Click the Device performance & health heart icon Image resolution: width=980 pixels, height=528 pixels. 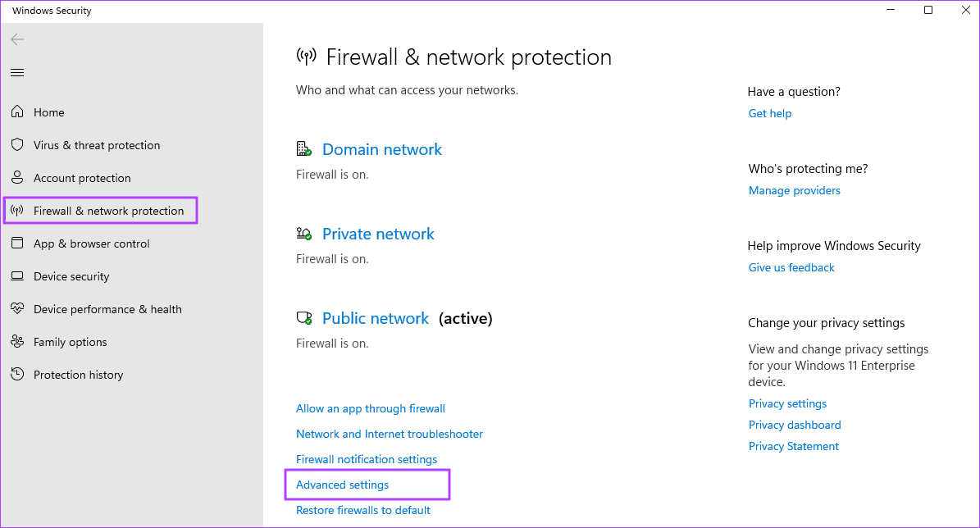point(17,309)
